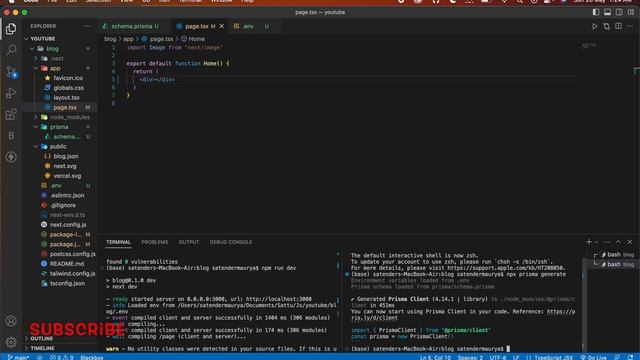Open favicon.ico file
The height and width of the screenshot is (360, 640).
[x=68, y=78]
